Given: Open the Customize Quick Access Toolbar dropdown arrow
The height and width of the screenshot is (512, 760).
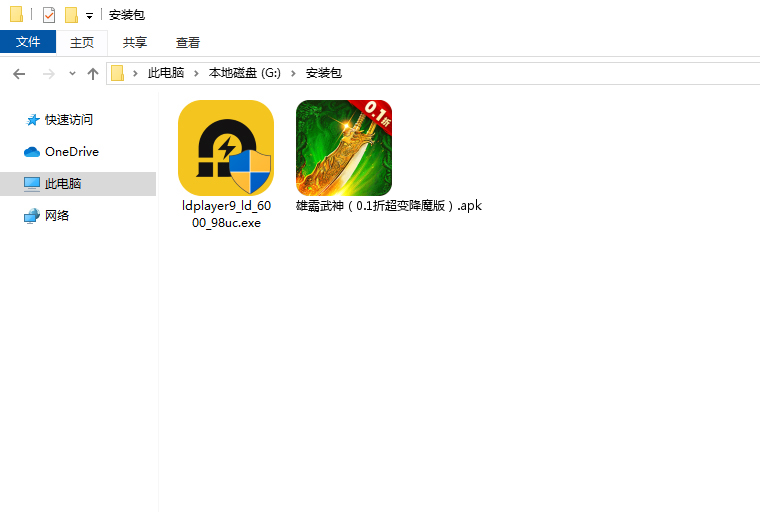Looking at the screenshot, I should pos(89,16).
